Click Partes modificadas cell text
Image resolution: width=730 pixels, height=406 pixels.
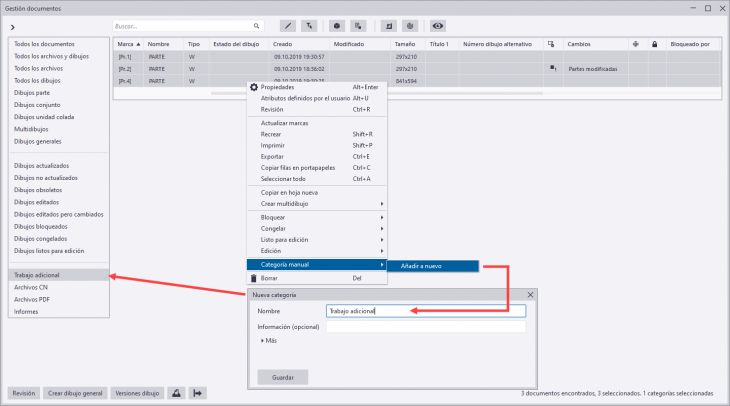click(593, 69)
